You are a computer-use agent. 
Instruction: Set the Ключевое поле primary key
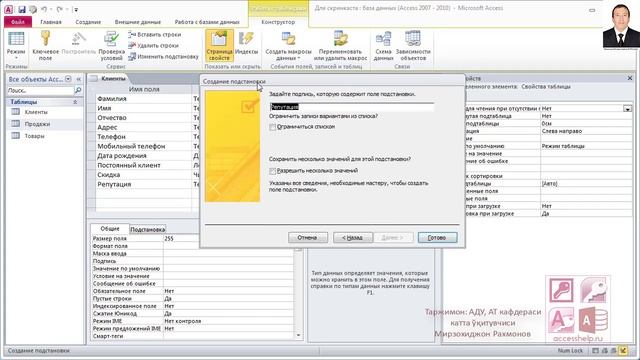click(45, 45)
